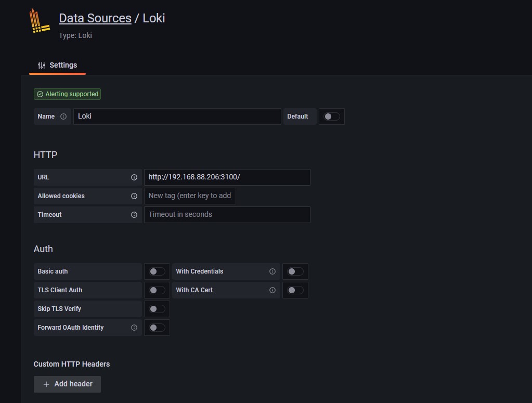Enable the With CA Cert switch
The height and width of the screenshot is (403, 532).
[295, 290]
